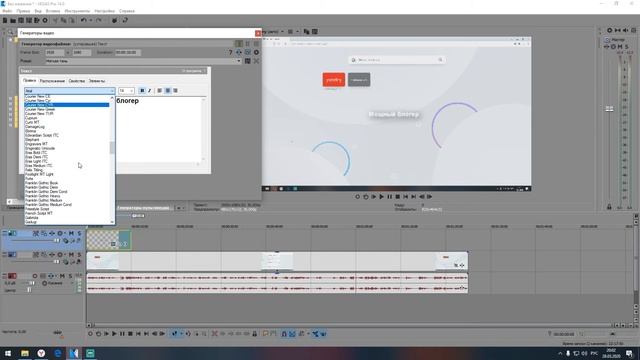Open the Правка menu in menu bar

[x=23, y=11]
